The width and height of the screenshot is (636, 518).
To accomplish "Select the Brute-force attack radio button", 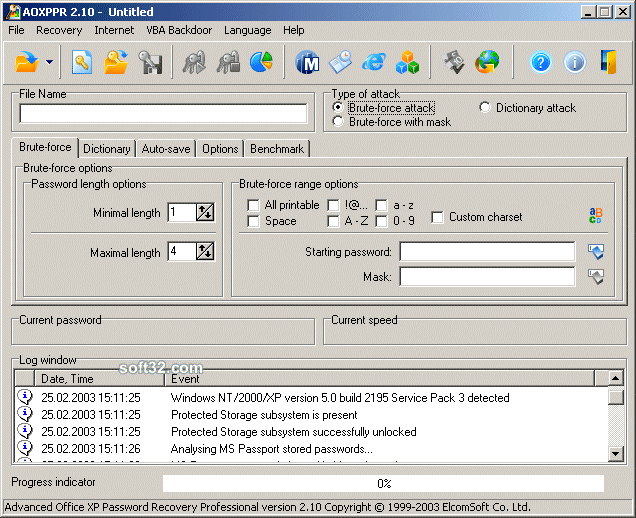I will click(337, 107).
